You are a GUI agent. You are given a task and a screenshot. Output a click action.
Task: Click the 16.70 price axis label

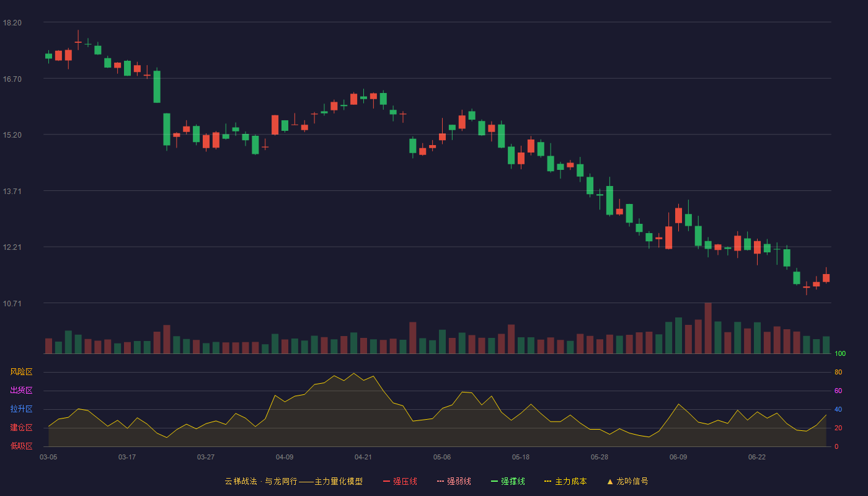[x=12, y=79]
